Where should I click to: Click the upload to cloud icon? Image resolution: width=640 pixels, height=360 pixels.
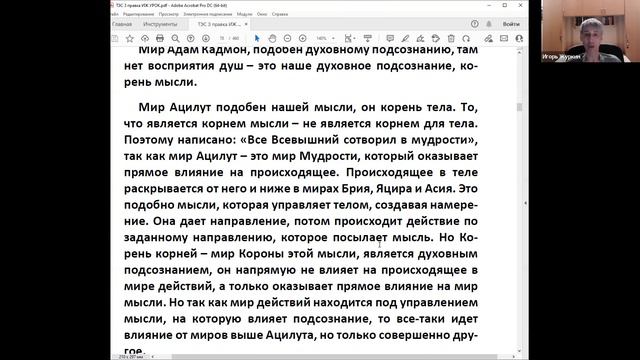tap(145, 38)
